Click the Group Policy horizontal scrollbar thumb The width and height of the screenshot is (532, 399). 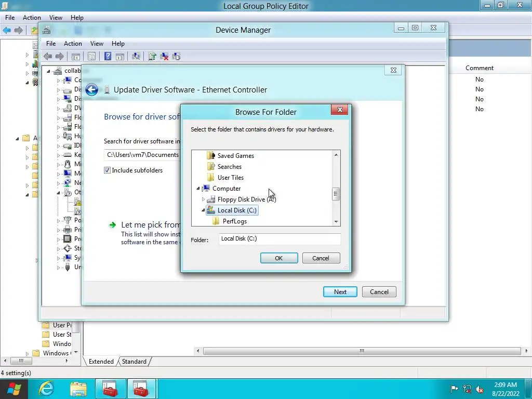pyautogui.click(x=362, y=351)
